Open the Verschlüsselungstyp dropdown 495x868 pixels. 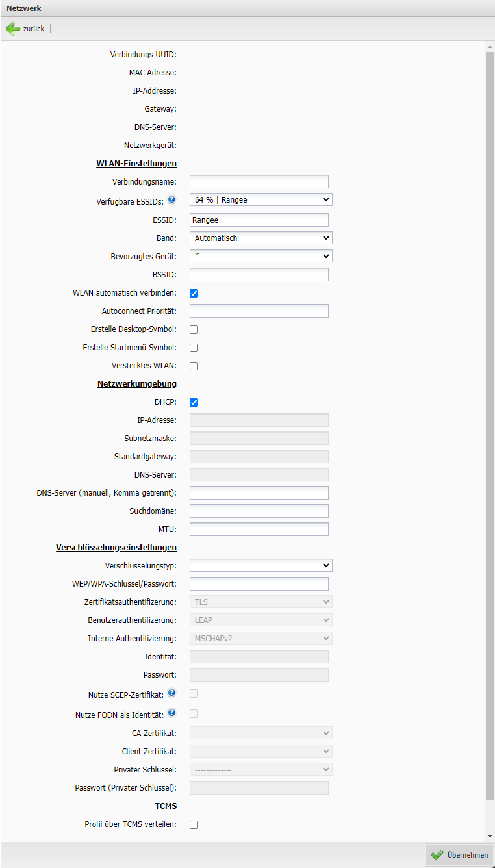(260, 565)
